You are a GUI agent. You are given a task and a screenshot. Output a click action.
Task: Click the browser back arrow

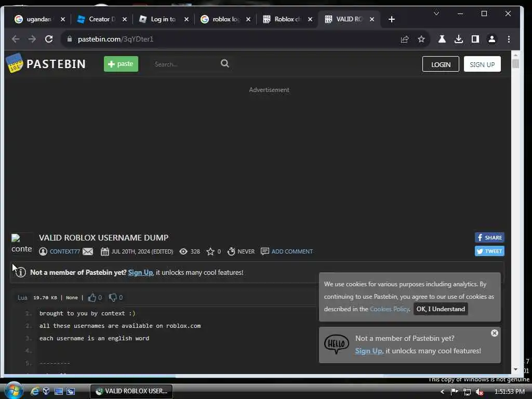pyautogui.click(x=15, y=39)
